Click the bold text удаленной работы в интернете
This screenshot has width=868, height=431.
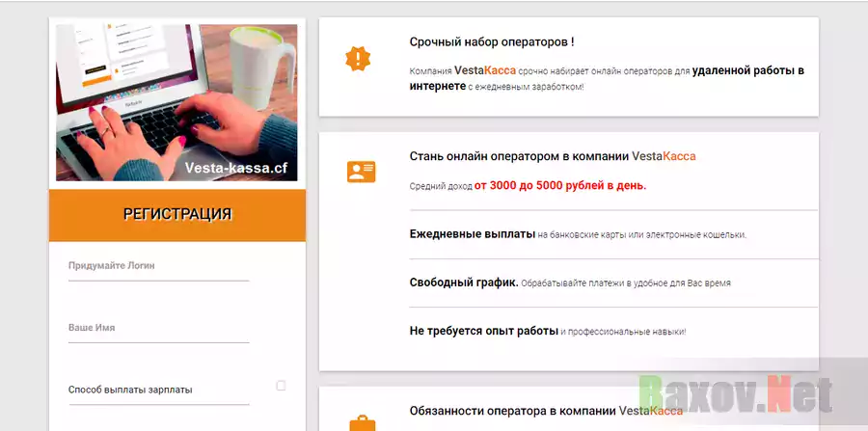click(607, 78)
